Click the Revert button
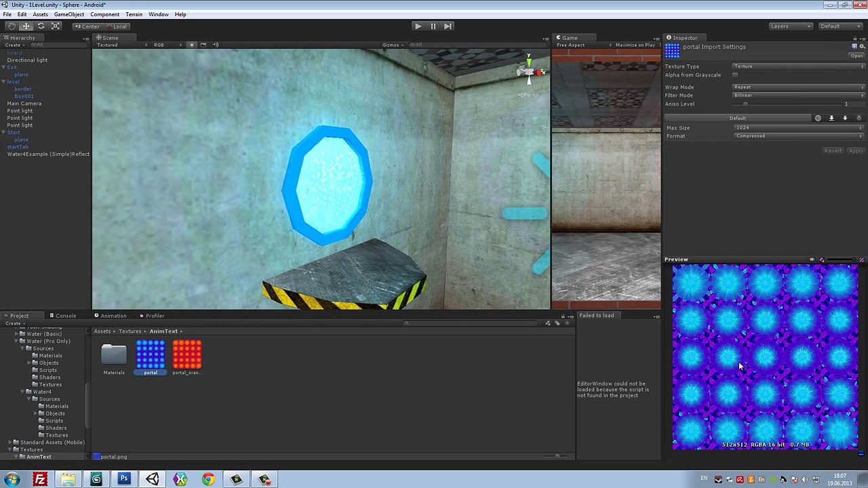The height and width of the screenshot is (488, 868). (833, 151)
